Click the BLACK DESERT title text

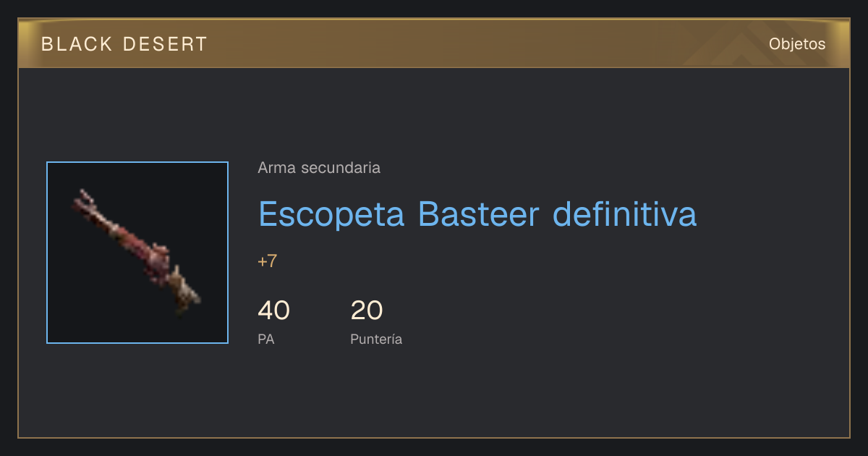tap(124, 44)
